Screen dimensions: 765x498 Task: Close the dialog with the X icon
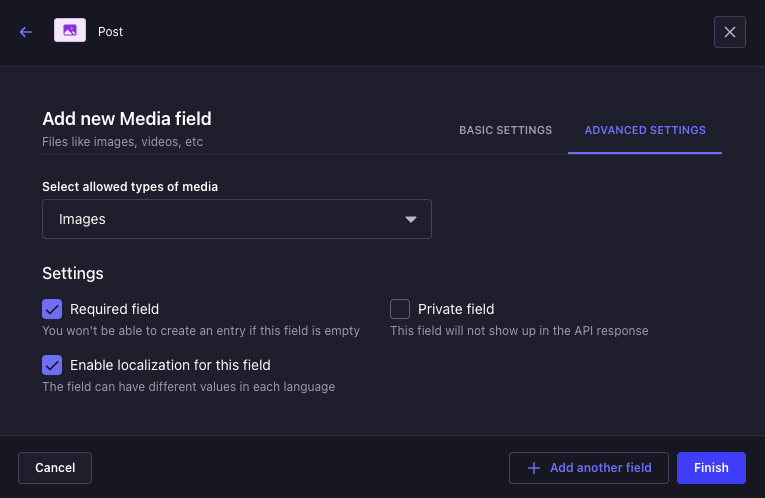(729, 32)
